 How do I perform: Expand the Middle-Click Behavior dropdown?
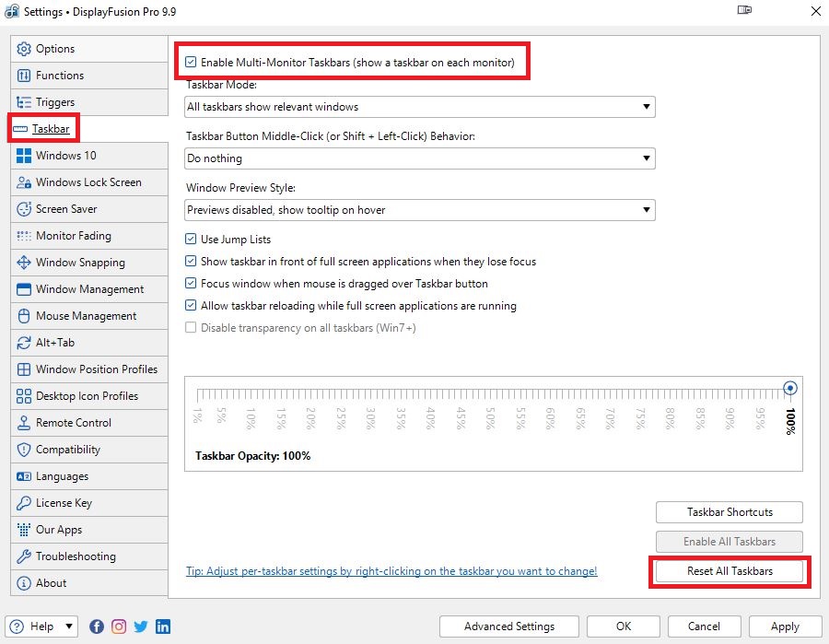[419, 158]
